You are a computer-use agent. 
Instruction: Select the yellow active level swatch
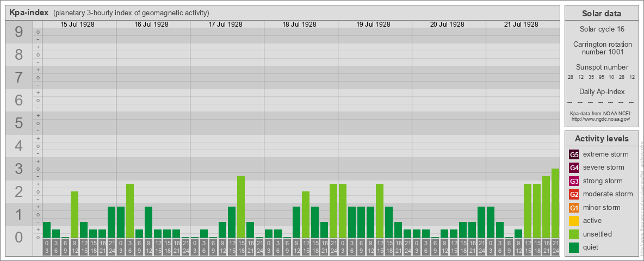(574, 221)
